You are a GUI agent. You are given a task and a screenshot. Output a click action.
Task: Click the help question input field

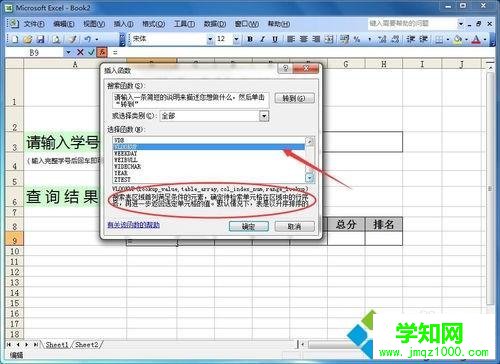coord(413,24)
